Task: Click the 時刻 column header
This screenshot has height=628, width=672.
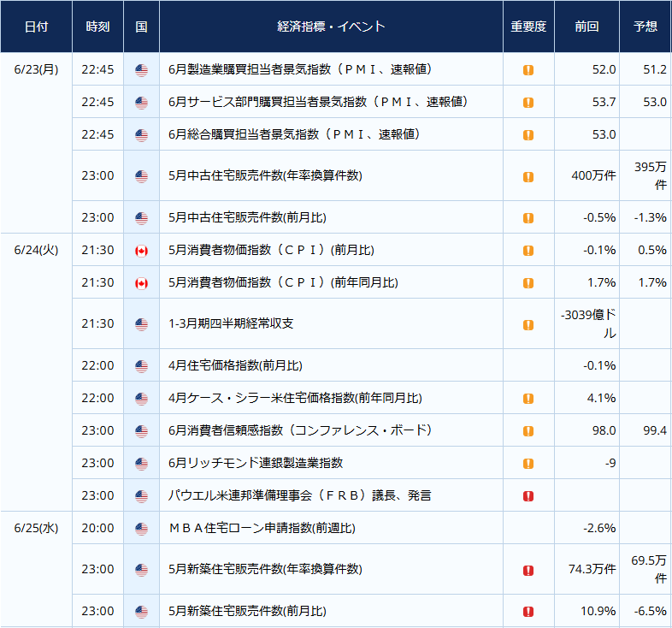Action: tap(97, 27)
